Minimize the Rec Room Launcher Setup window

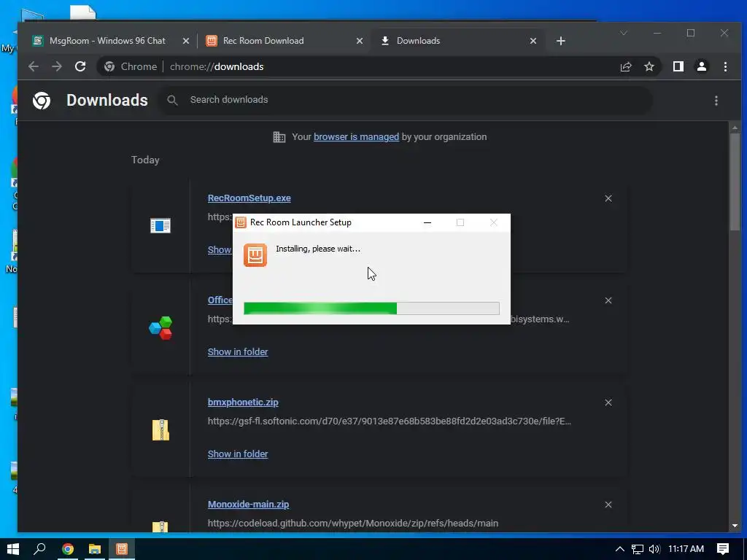tap(427, 222)
